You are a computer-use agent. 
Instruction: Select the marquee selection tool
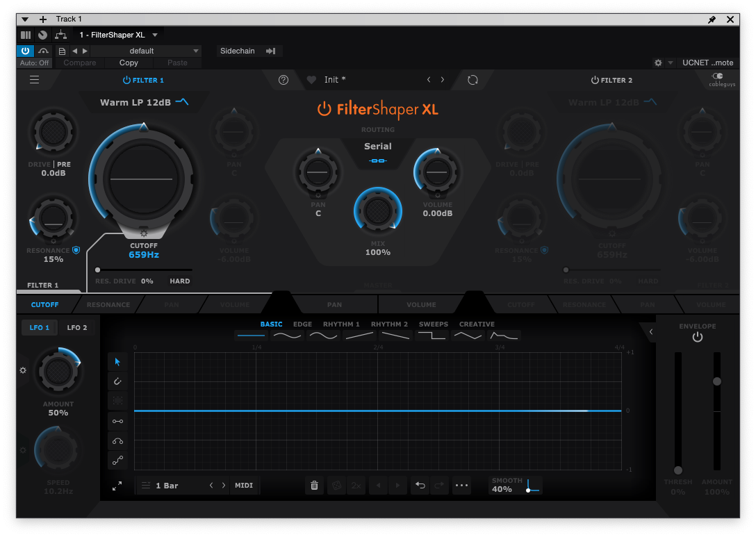coord(117,401)
